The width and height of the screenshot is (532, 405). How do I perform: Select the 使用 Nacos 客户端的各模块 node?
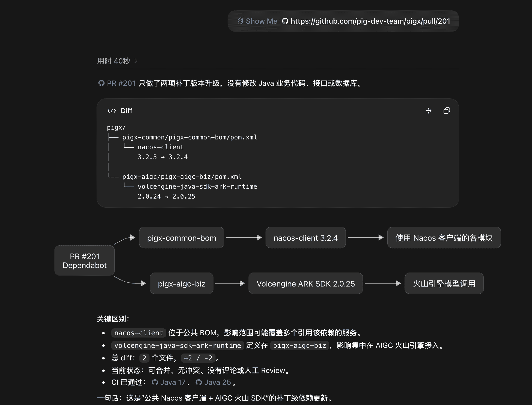tap(444, 238)
